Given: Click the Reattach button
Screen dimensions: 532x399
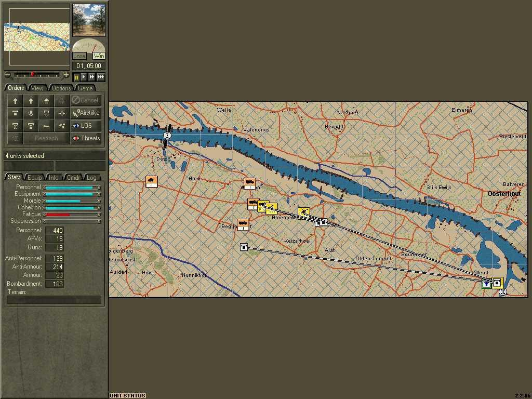Looking at the screenshot, I should point(46,138).
